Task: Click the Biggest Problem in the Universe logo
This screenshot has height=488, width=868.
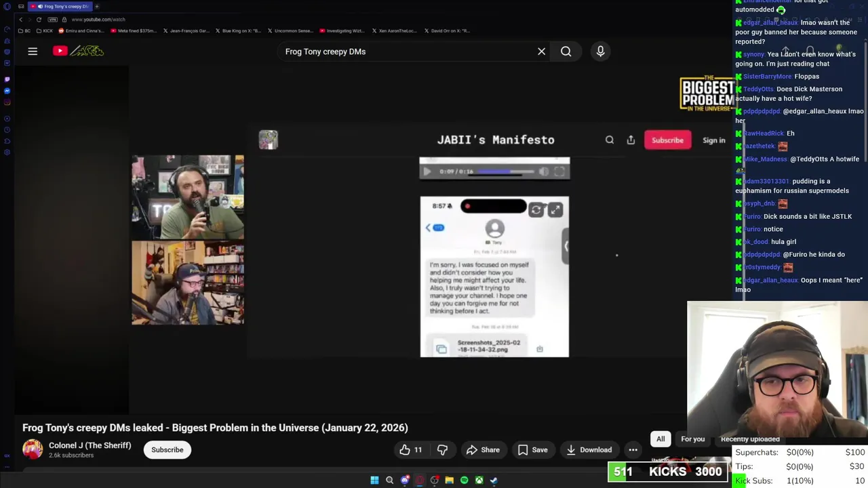Action: (x=707, y=94)
